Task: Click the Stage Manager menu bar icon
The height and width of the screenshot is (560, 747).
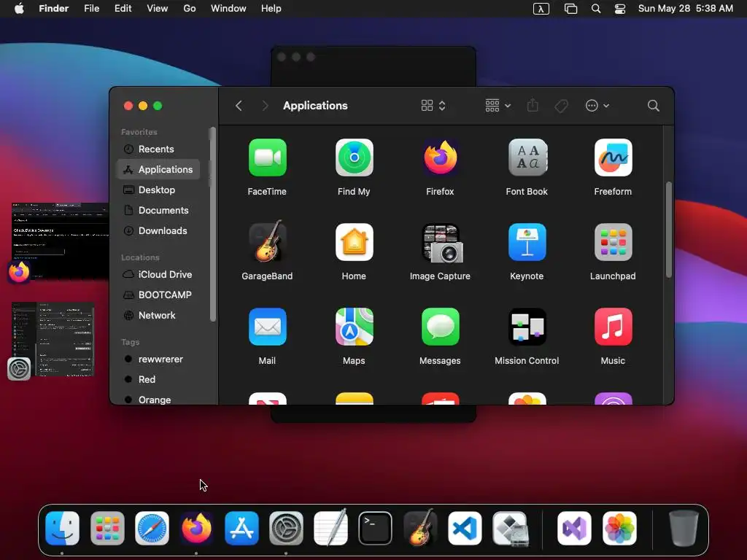Action: [x=570, y=9]
